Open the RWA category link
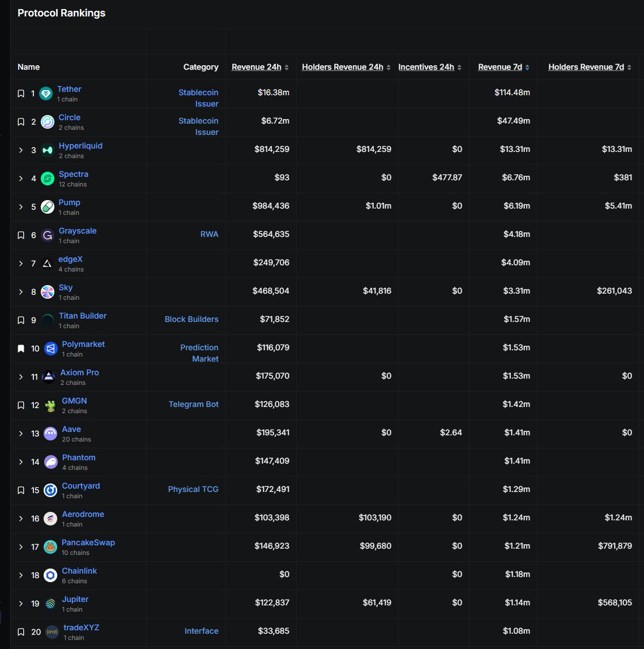The height and width of the screenshot is (649, 644). (x=210, y=234)
